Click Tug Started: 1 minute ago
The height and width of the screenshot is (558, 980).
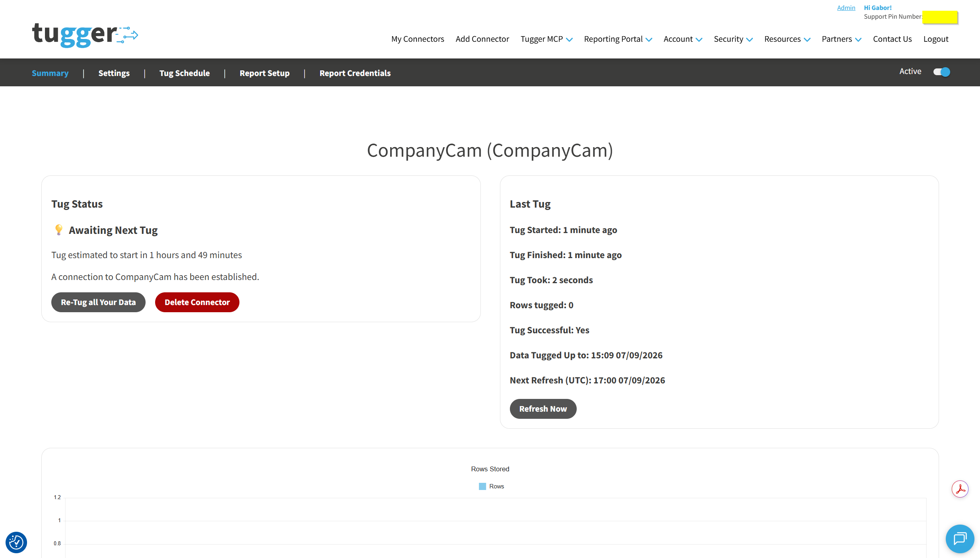tap(563, 230)
